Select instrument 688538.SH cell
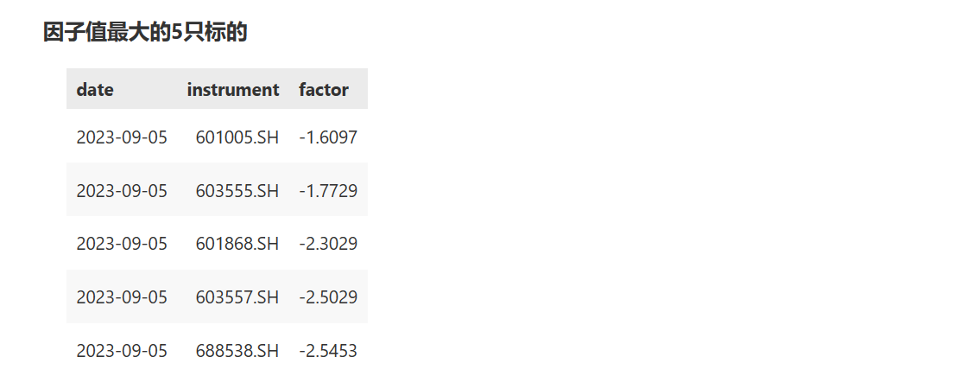The width and height of the screenshot is (980, 376). point(237,351)
